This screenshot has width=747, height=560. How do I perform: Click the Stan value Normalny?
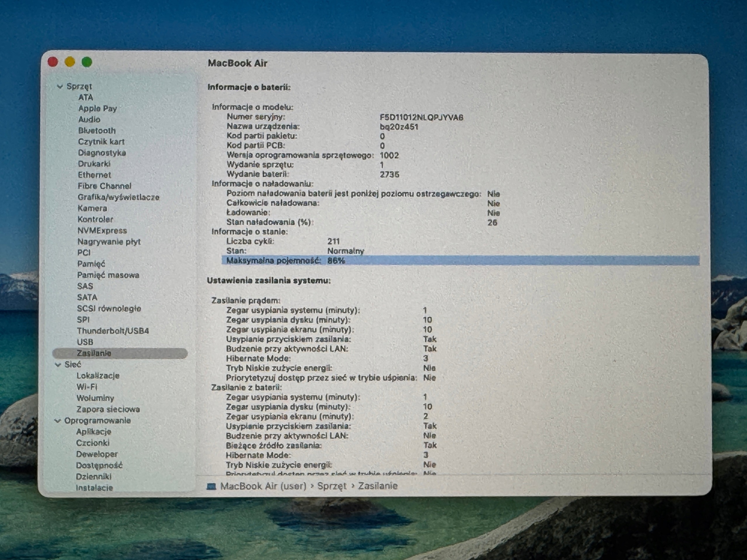[345, 251]
